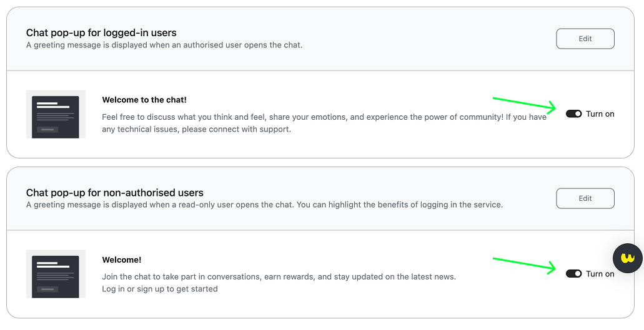The width and height of the screenshot is (644, 330).
Task: Click the read-only user greeting description text
Action: (x=264, y=205)
